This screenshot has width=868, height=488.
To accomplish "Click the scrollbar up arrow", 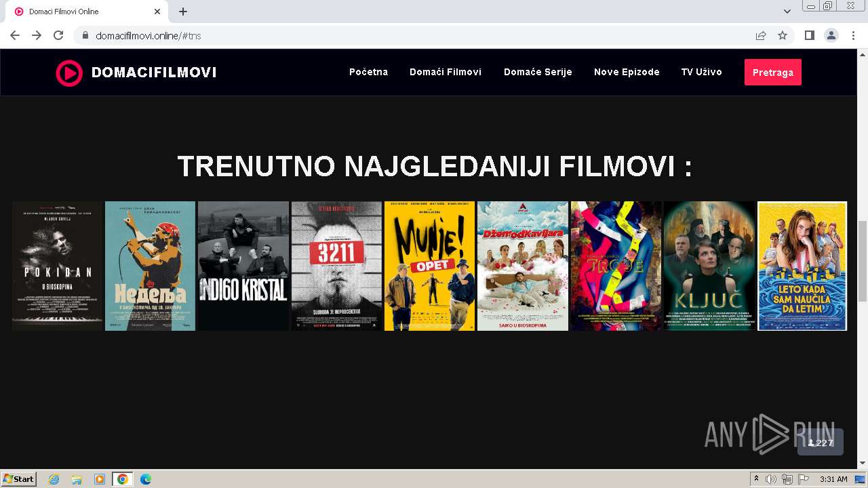I will click(x=862, y=54).
